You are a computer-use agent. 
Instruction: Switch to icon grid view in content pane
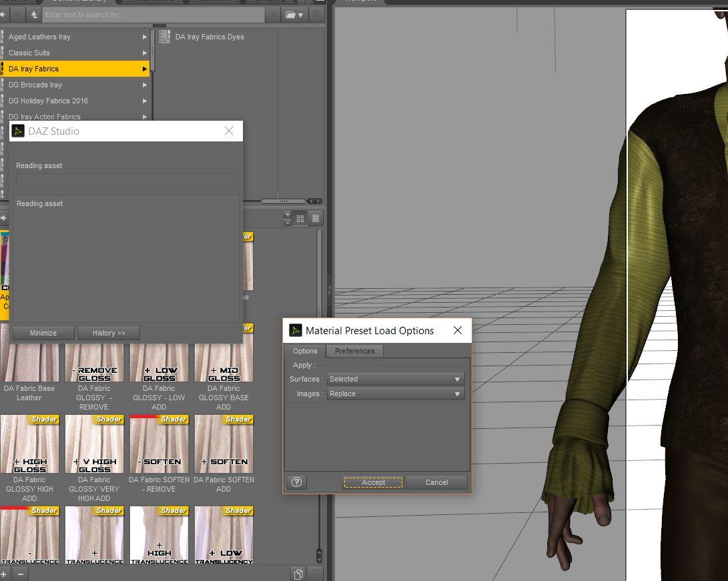tap(300, 219)
